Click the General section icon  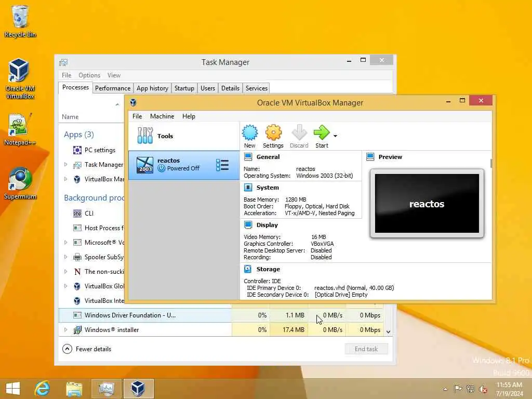[248, 157]
